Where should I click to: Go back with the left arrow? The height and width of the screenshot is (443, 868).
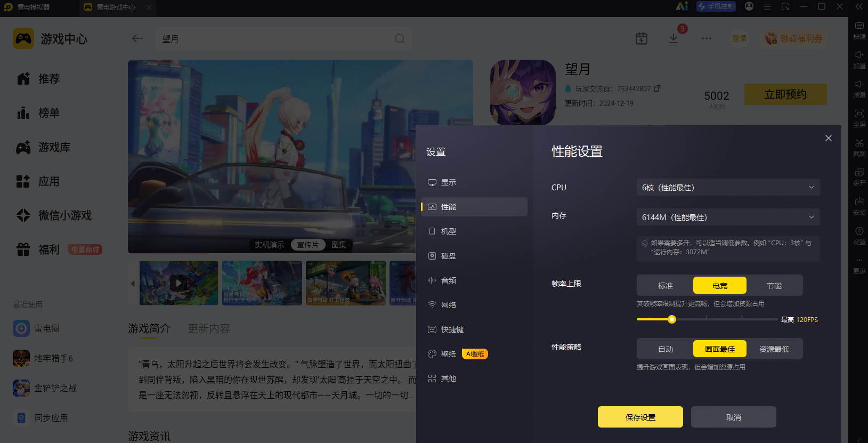click(x=137, y=38)
